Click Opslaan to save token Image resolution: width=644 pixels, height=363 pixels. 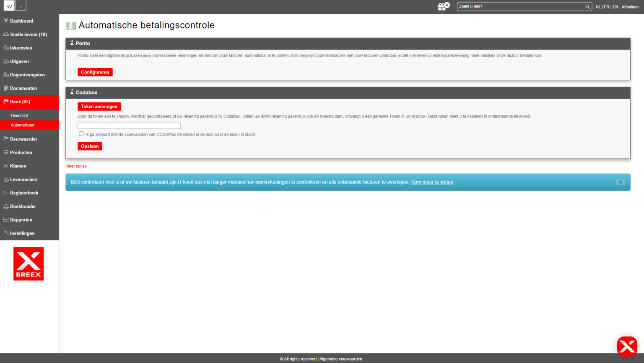pos(90,146)
